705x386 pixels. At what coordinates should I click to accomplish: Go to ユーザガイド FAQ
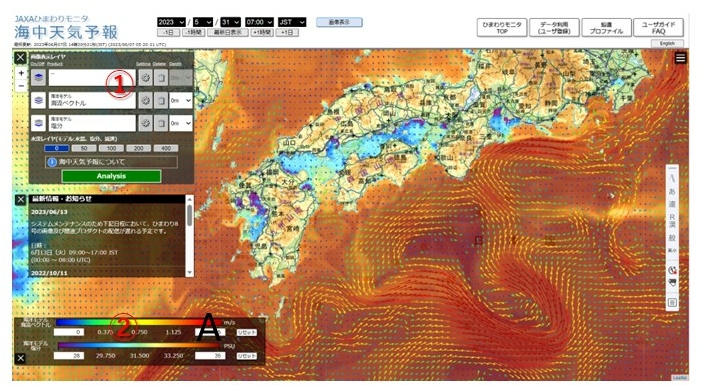658,28
